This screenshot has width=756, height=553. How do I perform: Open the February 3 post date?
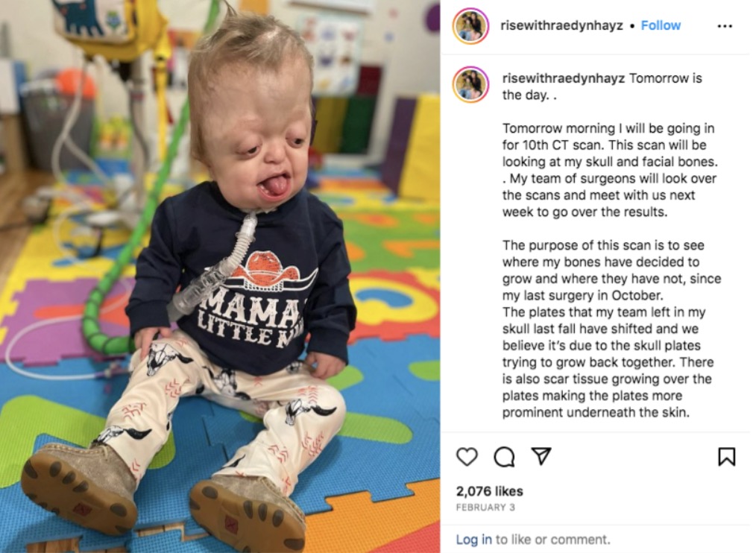pyautogui.click(x=485, y=508)
